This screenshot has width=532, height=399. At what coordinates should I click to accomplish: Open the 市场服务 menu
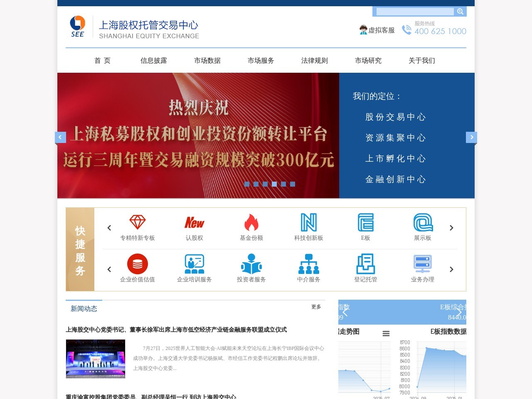tap(261, 61)
